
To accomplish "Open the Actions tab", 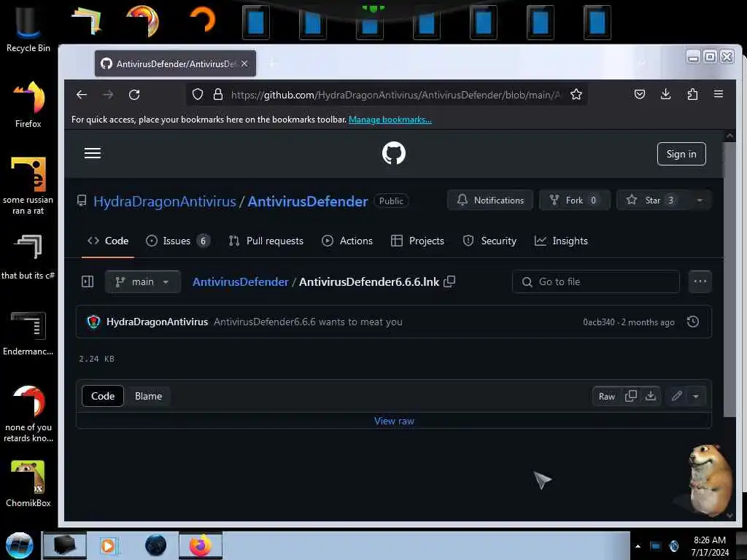I will (x=347, y=241).
